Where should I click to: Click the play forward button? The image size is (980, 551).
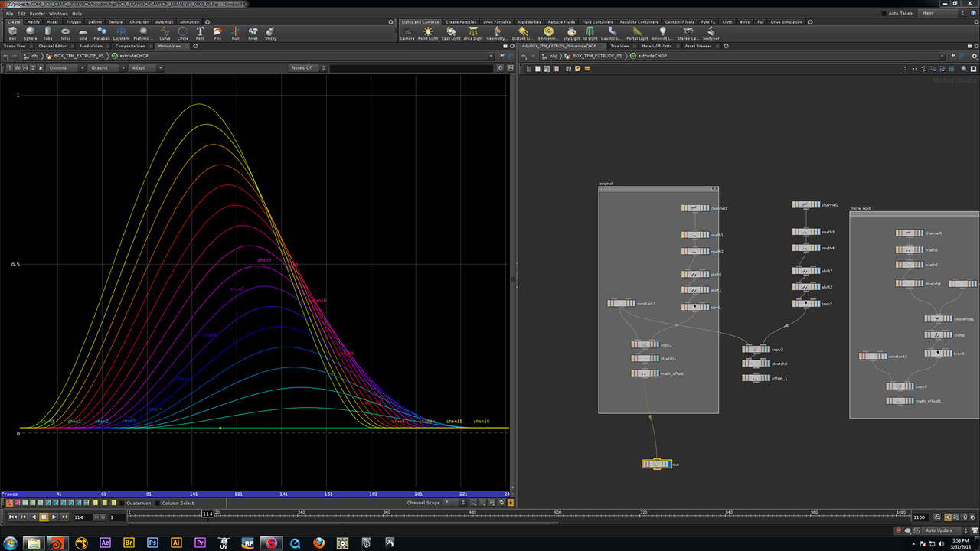54,517
